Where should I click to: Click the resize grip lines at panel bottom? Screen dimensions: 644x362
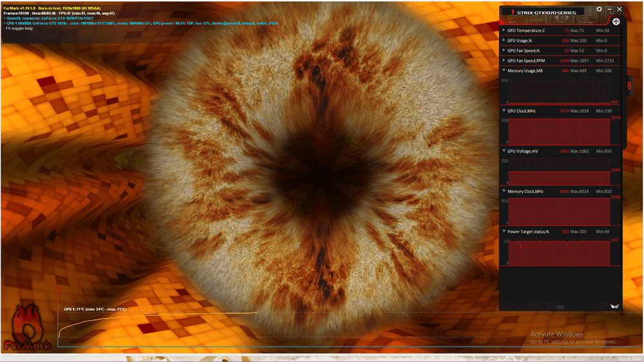click(560, 307)
